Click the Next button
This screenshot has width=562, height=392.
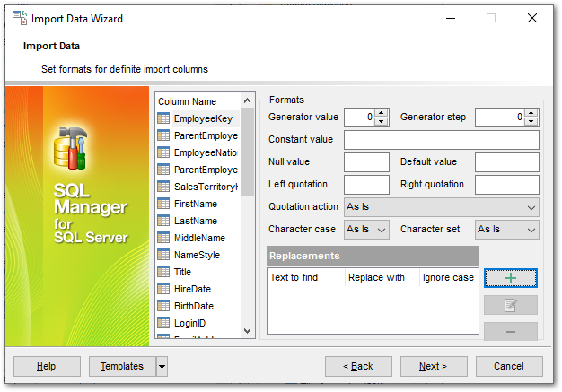tap(434, 366)
